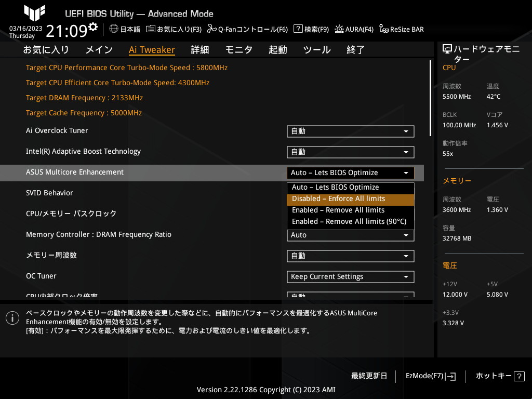Click the settings list scrollbar
Viewport: 532px width, 399px height.
(x=430, y=98)
